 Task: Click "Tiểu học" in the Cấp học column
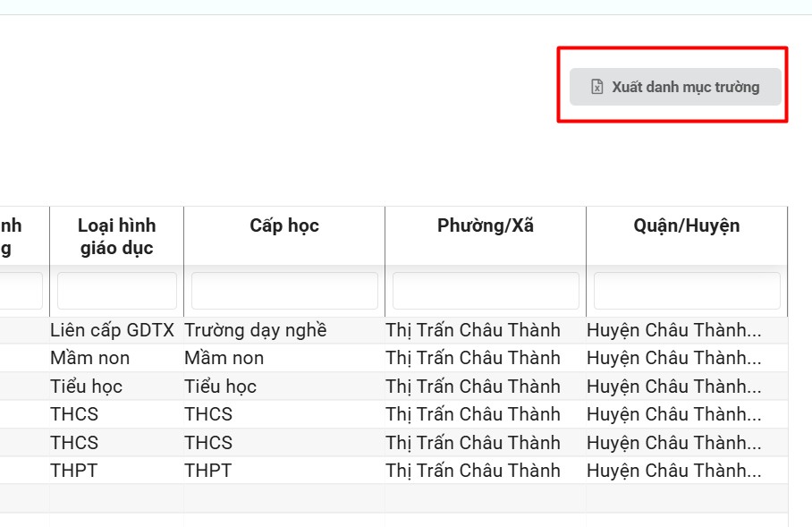[221, 387]
